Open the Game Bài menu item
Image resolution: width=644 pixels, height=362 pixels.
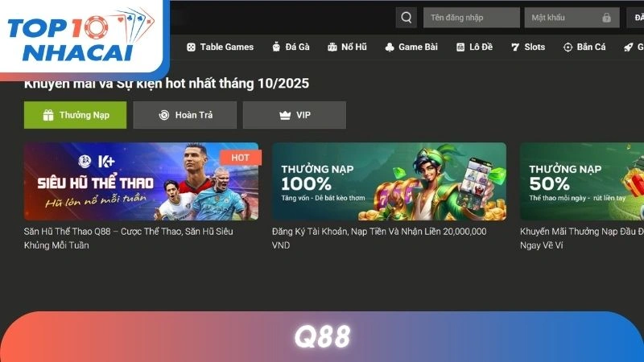pos(411,47)
